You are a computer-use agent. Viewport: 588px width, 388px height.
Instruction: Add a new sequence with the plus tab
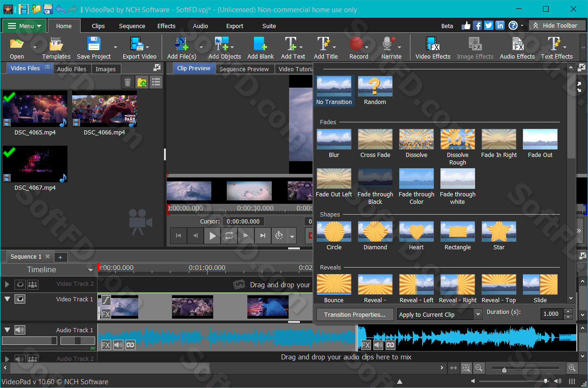(x=60, y=257)
